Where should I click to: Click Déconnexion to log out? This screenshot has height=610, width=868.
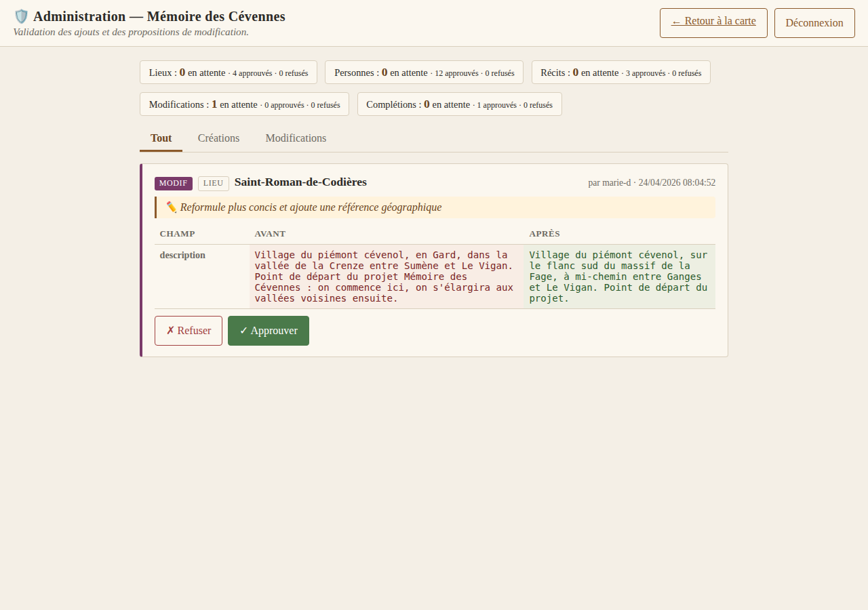814,22
